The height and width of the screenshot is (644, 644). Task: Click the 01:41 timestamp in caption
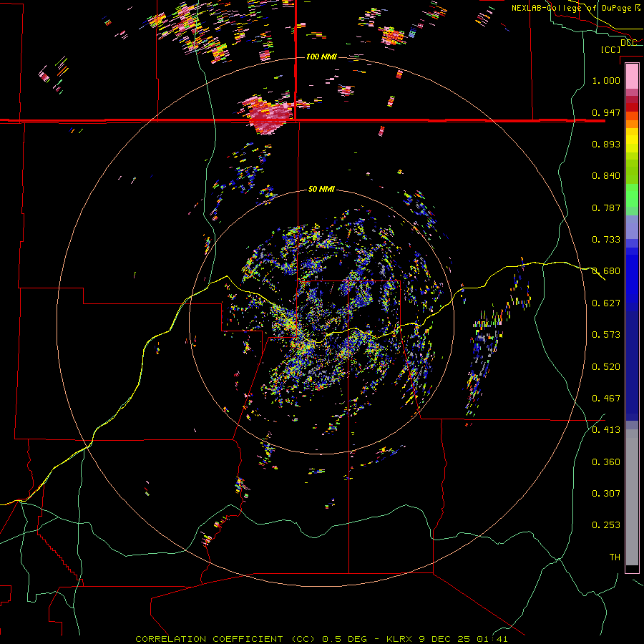click(492, 639)
